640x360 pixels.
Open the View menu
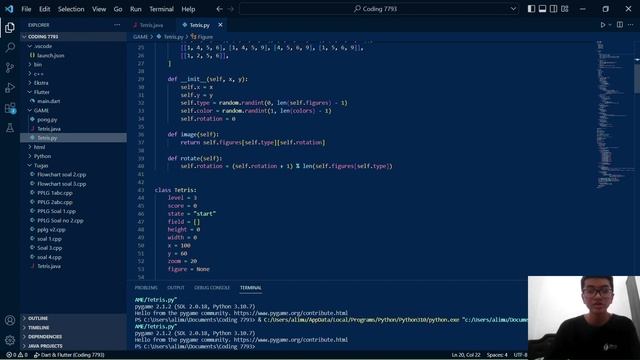(x=99, y=9)
